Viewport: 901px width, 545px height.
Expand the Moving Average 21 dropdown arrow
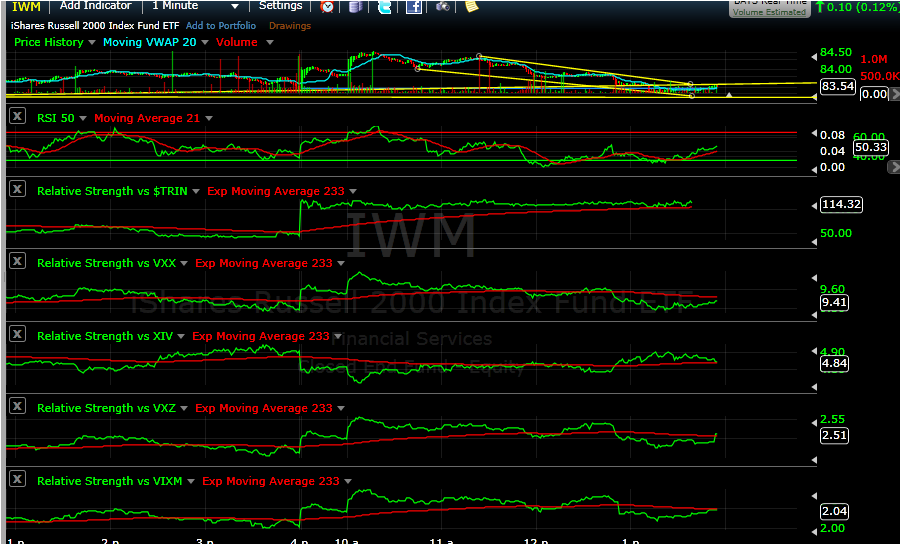coord(209,118)
